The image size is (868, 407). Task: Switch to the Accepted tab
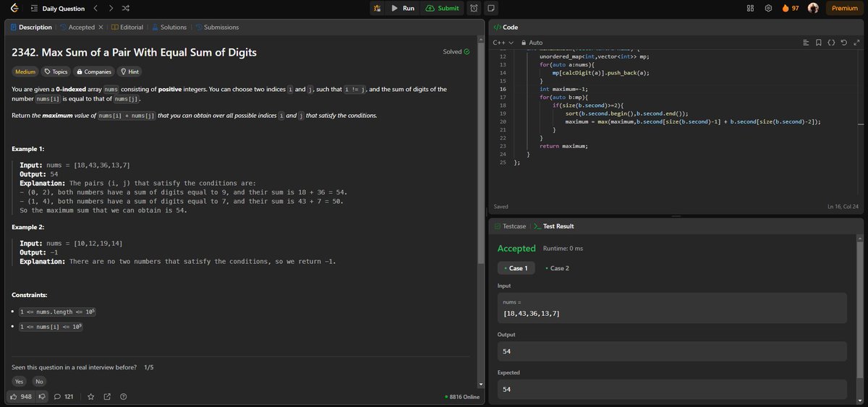click(x=77, y=27)
